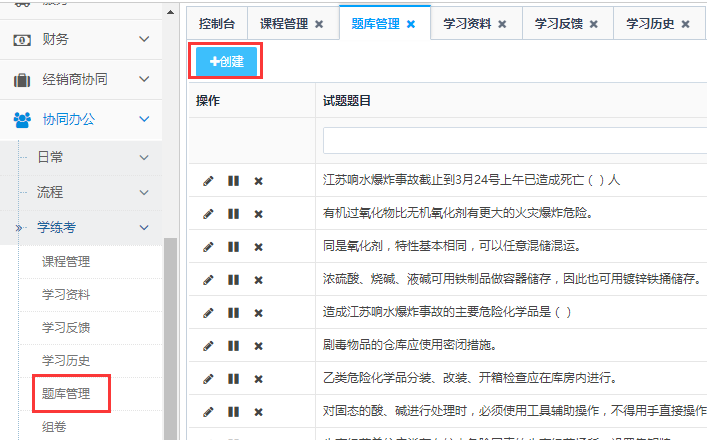Click the 协同办公 people icon
The height and width of the screenshot is (440, 707).
22,119
